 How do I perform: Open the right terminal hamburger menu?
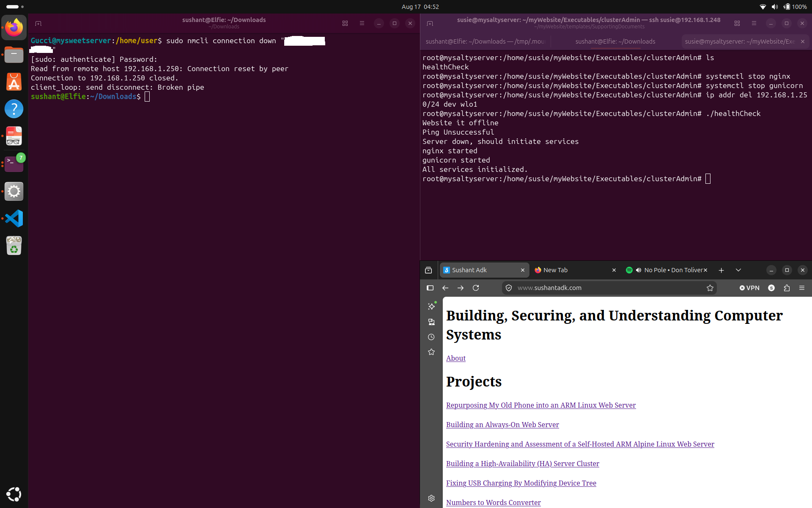coord(754,23)
